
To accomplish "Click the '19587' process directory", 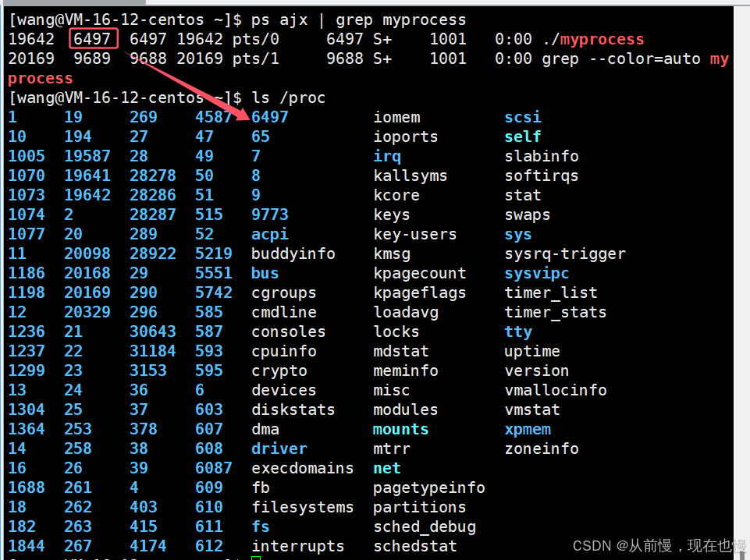I will click(x=87, y=156).
